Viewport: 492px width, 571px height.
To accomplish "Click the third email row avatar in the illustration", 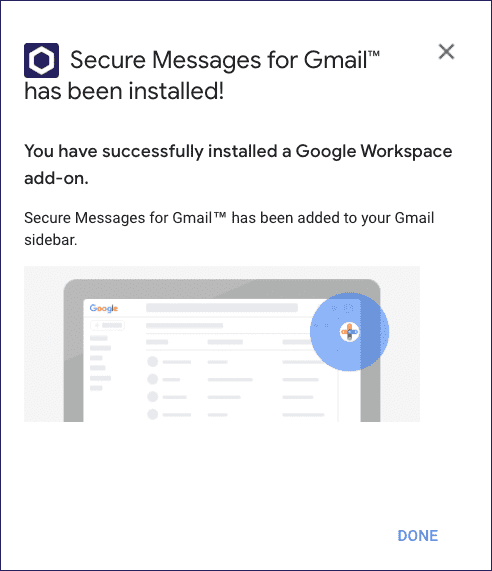I will (x=153, y=397).
